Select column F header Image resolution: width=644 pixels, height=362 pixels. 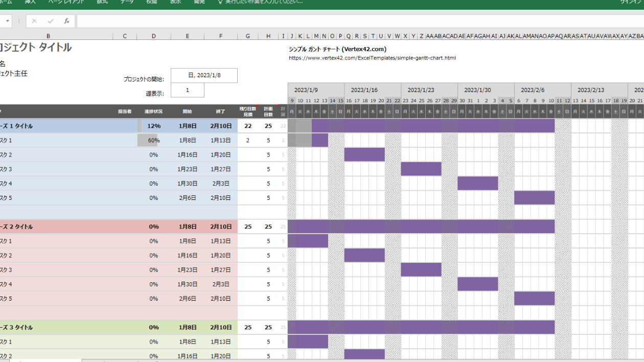(221, 36)
